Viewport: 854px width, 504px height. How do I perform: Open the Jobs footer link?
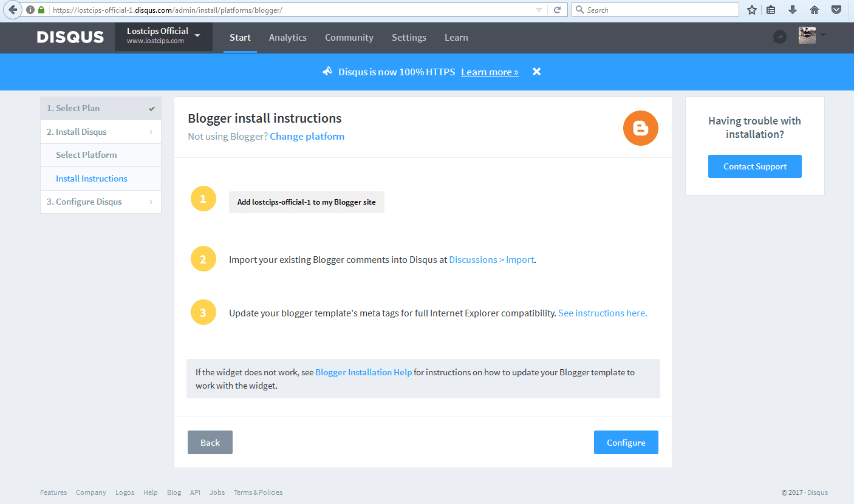(x=217, y=492)
